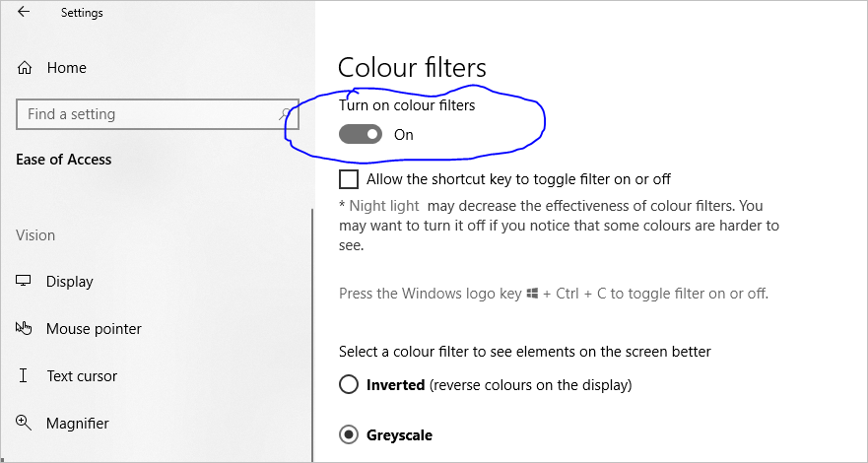Click the search magnifier in Find a setting
Screen dimensions: 868x463
click(x=286, y=114)
